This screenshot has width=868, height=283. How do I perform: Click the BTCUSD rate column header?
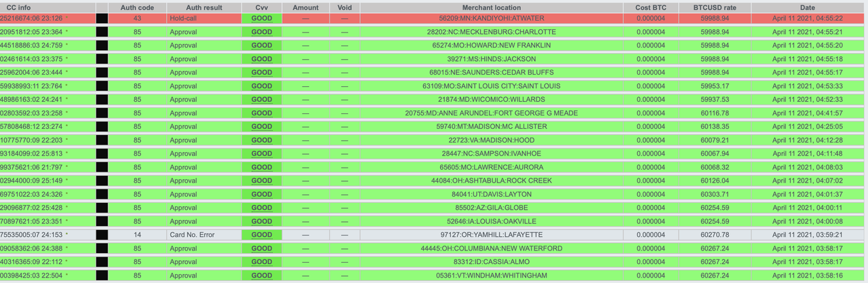(714, 7)
